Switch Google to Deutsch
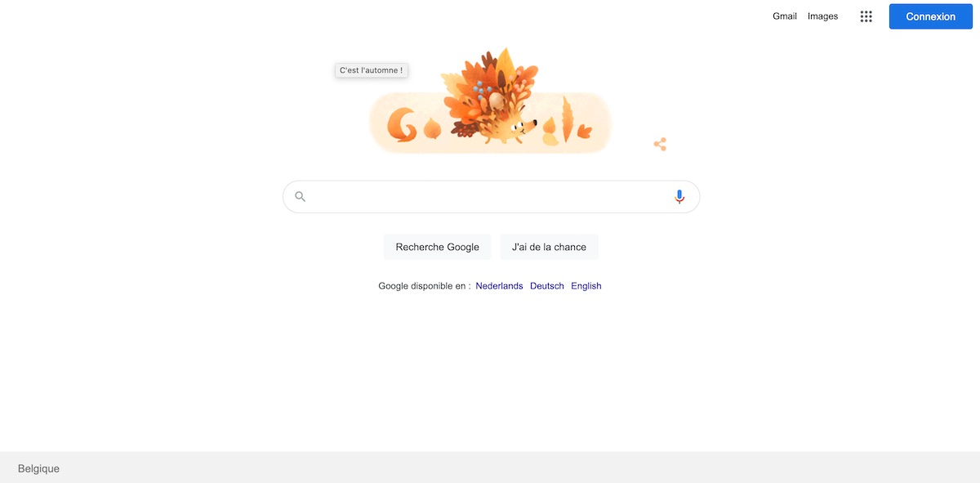Viewport: 980px width, 483px height. (x=547, y=286)
